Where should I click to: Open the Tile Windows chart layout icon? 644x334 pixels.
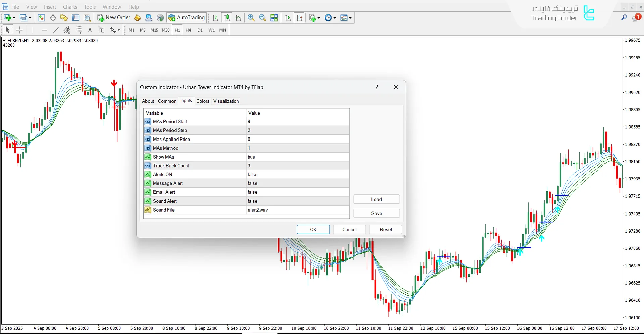click(x=274, y=18)
